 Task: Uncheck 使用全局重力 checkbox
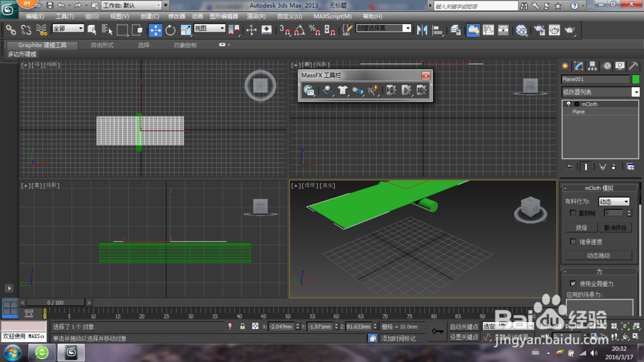tap(573, 283)
